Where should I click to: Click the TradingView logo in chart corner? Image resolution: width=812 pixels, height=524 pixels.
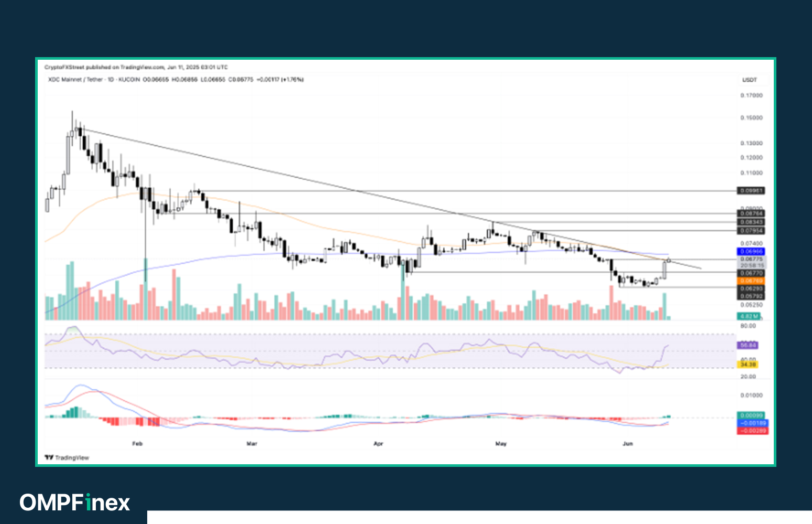click(x=67, y=457)
